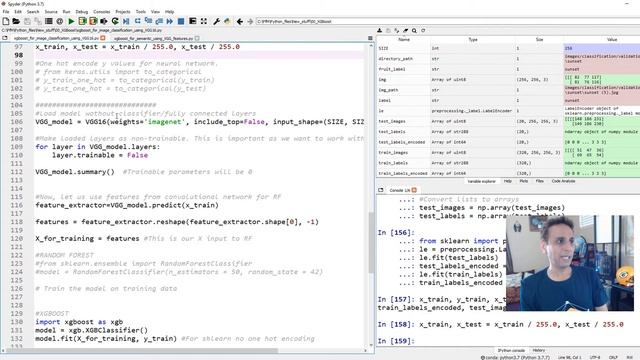Viewport: 640px width, 360px height.
Task: Search variables in Variable explorer
Action: (414, 31)
